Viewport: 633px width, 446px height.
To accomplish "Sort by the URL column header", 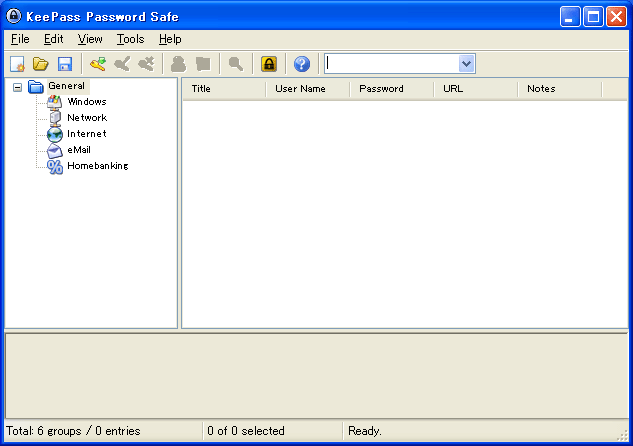I will coord(476,89).
